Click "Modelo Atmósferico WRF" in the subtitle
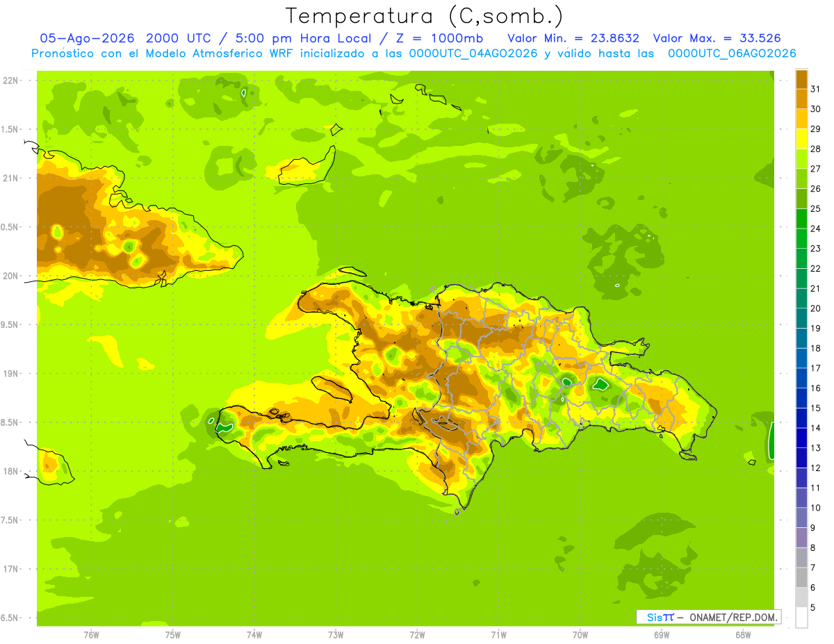Viewport: 834px width, 644px height. (x=226, y=53)
